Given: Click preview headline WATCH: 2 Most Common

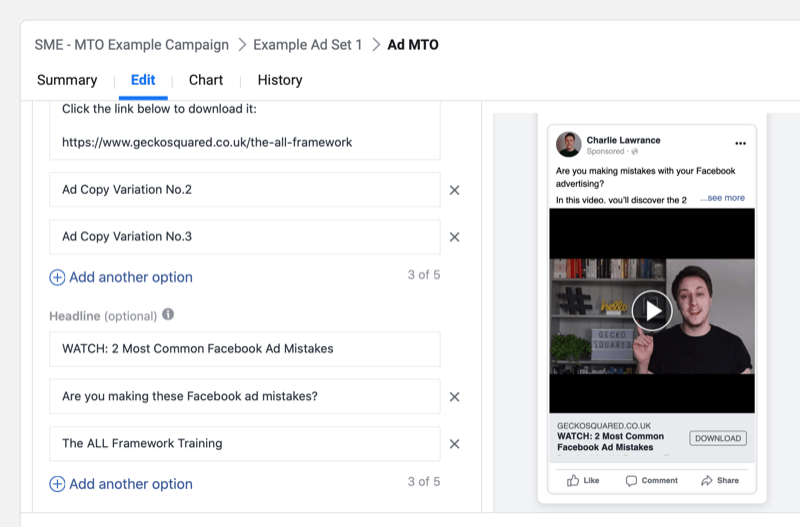Looking at the screenshot, I should pos(610,442).
